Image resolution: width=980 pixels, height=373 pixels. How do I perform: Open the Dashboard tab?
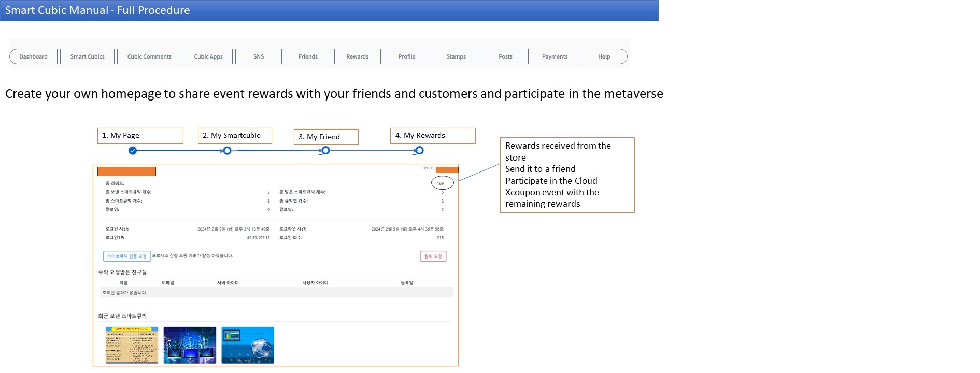(x=33, y=56)
